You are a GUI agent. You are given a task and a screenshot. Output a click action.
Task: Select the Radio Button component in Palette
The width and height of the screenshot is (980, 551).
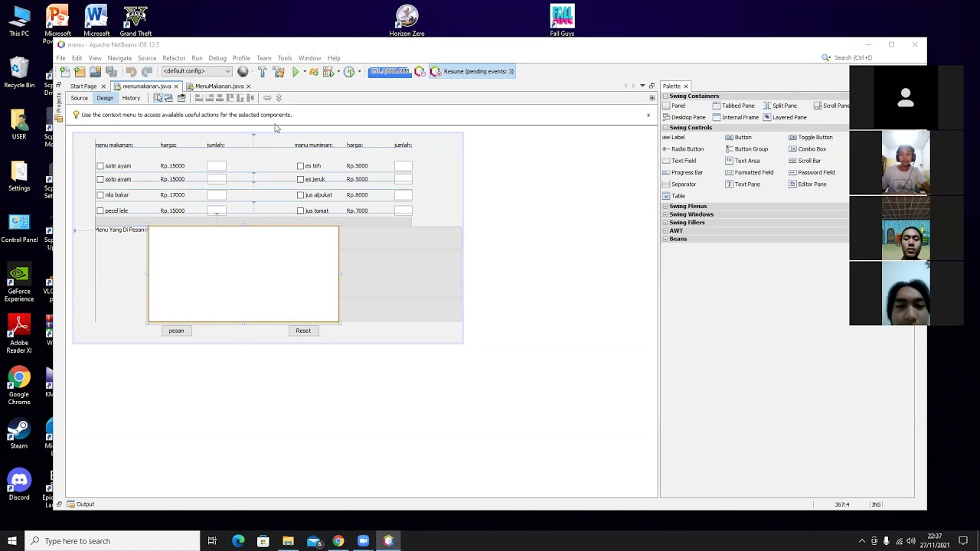[683, 149]
